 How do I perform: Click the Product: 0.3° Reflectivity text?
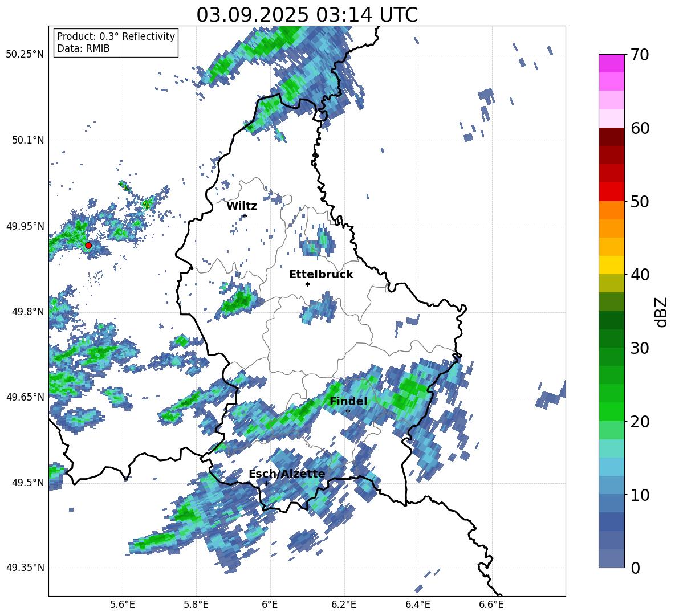(x=116, y=36)
